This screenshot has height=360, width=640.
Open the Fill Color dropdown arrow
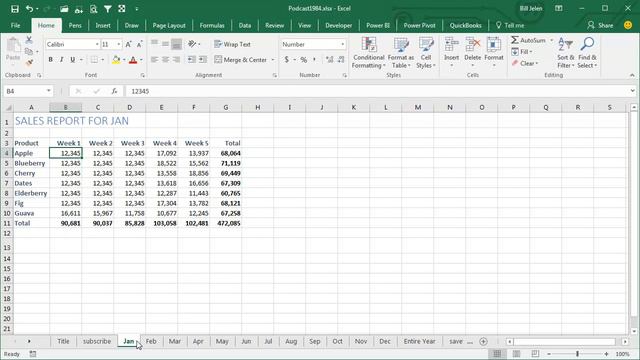(x=124, y=60)
